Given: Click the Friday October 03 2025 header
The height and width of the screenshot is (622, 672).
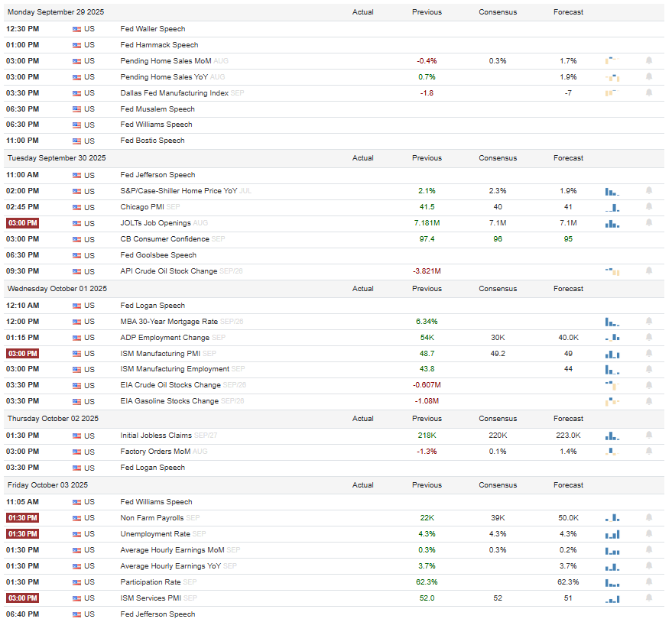Looking at the screenshot, I should pyautogui.click(x=47, y=485).
